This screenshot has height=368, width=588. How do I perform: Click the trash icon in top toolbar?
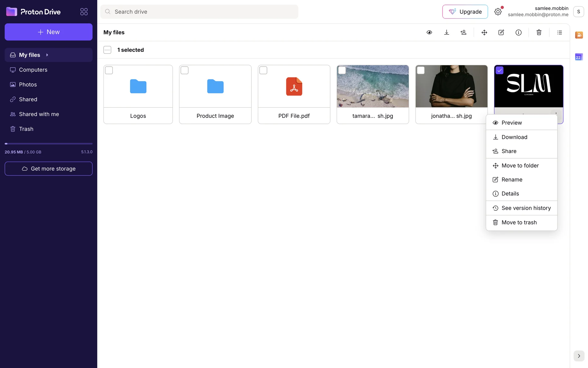tap(539, 33)
